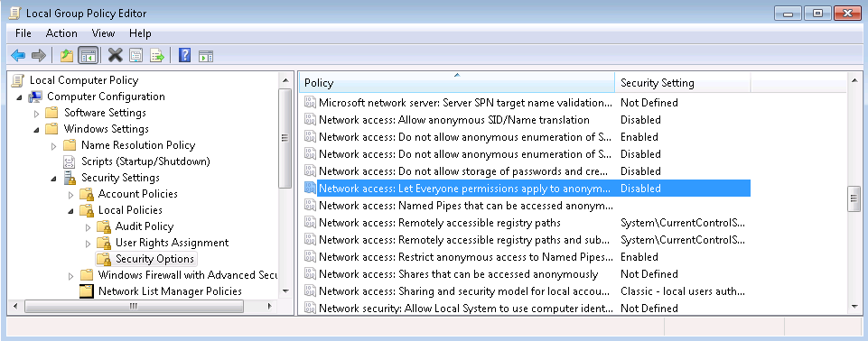This screenshot has height=341, width=868.
Task: Click the tree pane scroll up arrow
Action: pos(285,80)
